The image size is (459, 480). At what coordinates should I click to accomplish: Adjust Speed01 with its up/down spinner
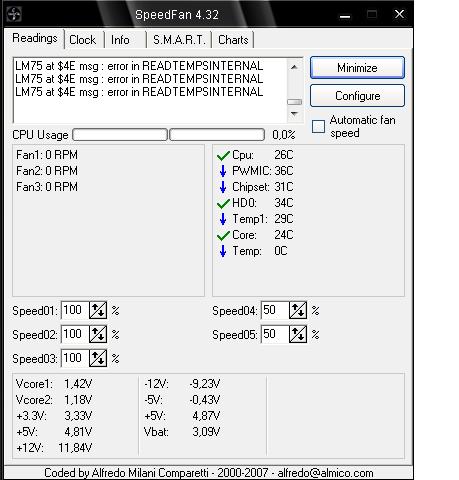98,310
